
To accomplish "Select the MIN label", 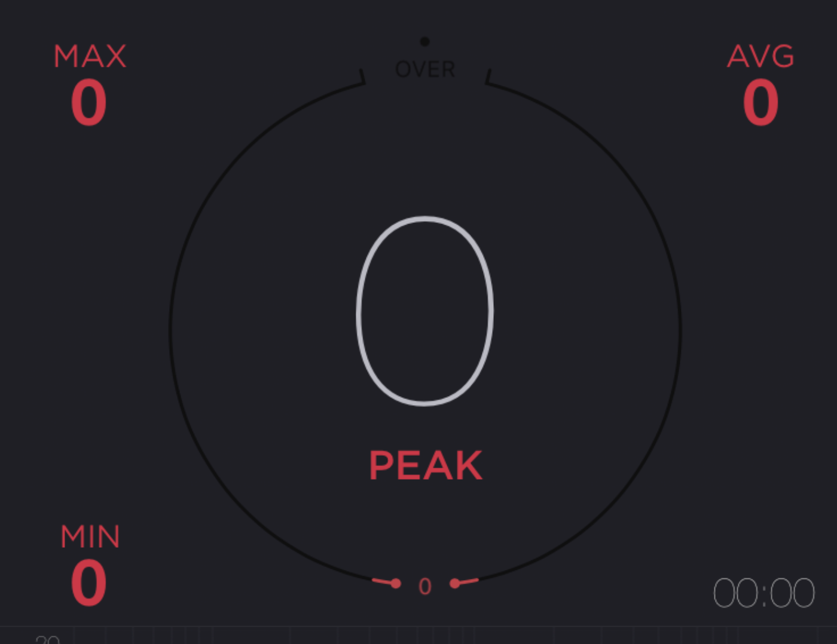I will (90, 536).
